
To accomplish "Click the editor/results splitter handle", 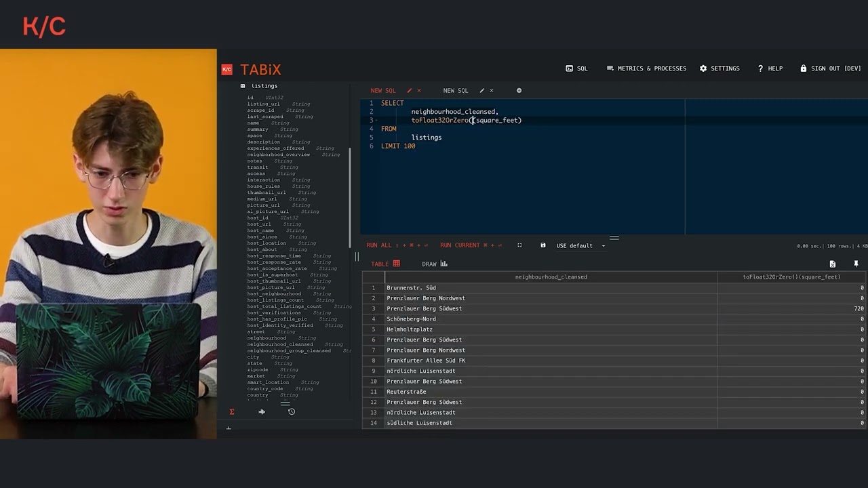I will pyautogui.click(x=614, y=238).
